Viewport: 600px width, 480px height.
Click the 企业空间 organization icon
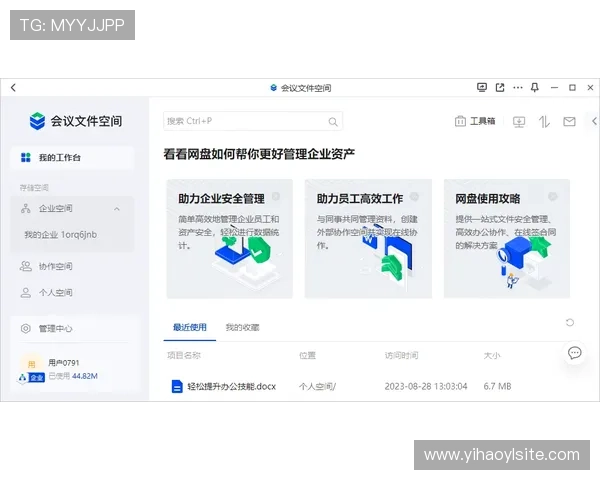(x=26, y=209)
